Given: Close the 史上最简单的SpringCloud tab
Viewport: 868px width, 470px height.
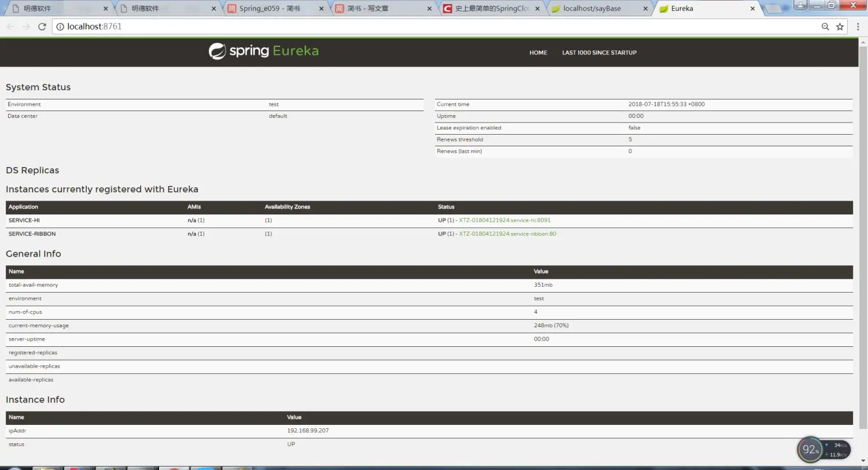Looking at the screenshot, I should (x=538, y=9).
